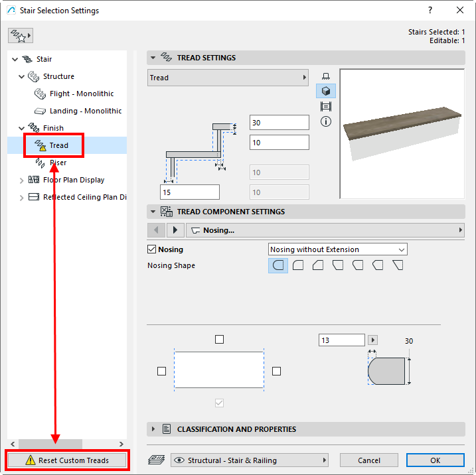The height and width of the screenshot is (475, 476).
Task: Open Nosing without Extension dropdown
Action: pos(337,249)
